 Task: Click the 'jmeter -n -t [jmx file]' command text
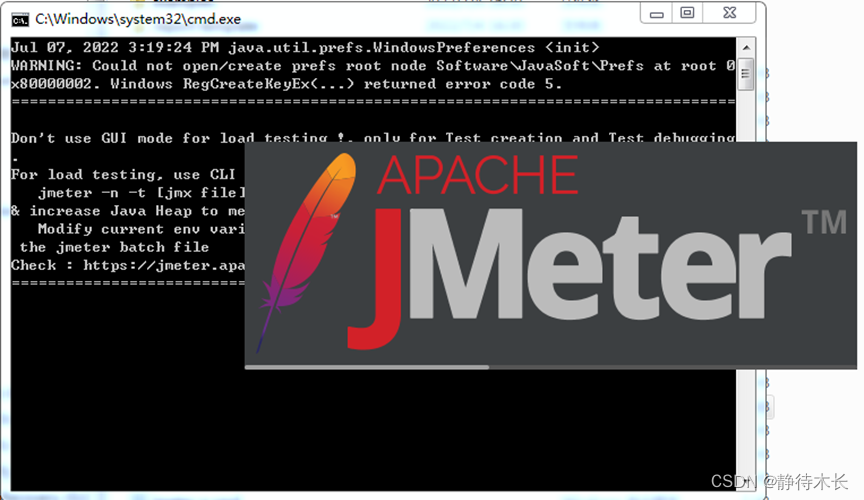tap(142, 193)
